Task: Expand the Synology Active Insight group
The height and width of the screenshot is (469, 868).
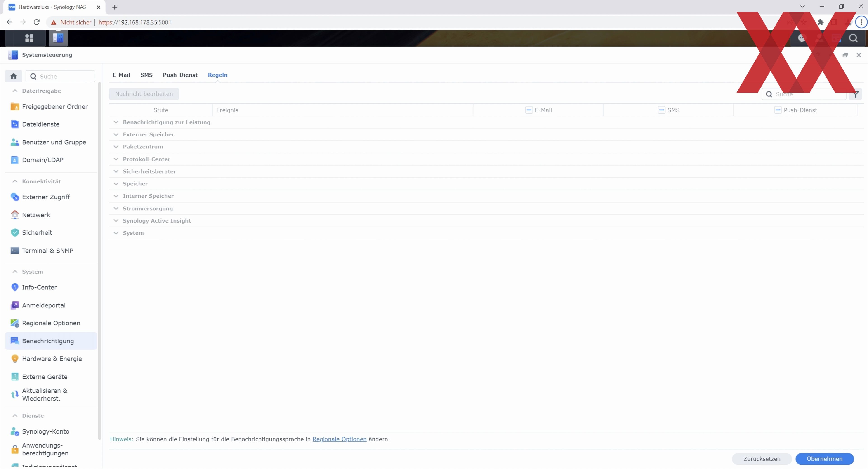Action: (116, 221)
